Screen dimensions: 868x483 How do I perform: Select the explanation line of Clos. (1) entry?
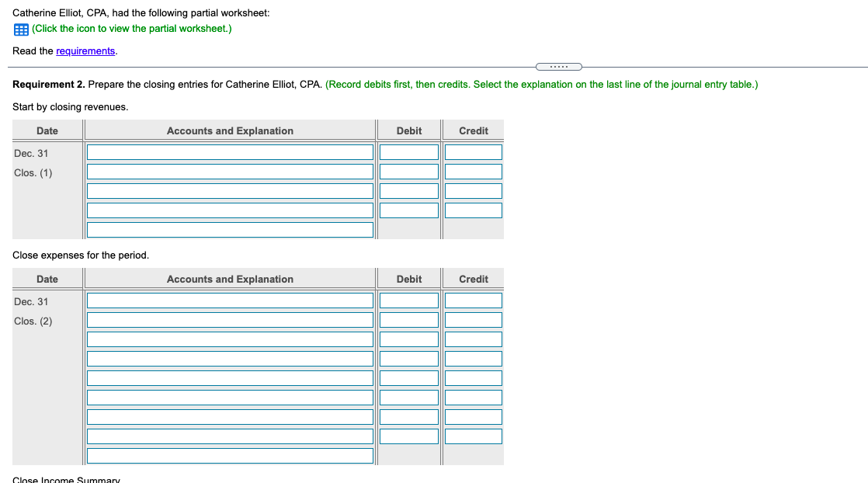pos(230,229)
